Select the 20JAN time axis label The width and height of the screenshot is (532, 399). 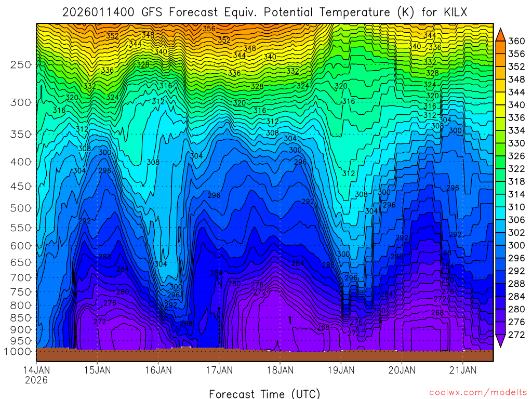pos(402,370)
